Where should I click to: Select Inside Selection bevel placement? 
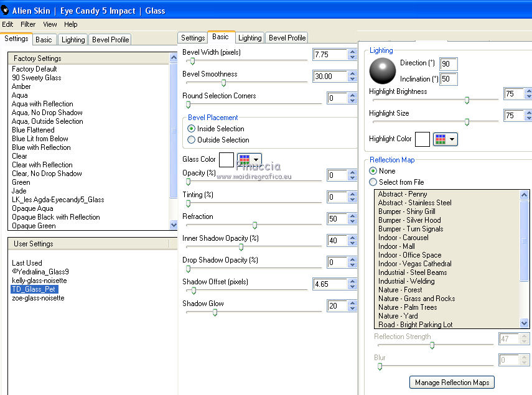[x=192, y=129]
